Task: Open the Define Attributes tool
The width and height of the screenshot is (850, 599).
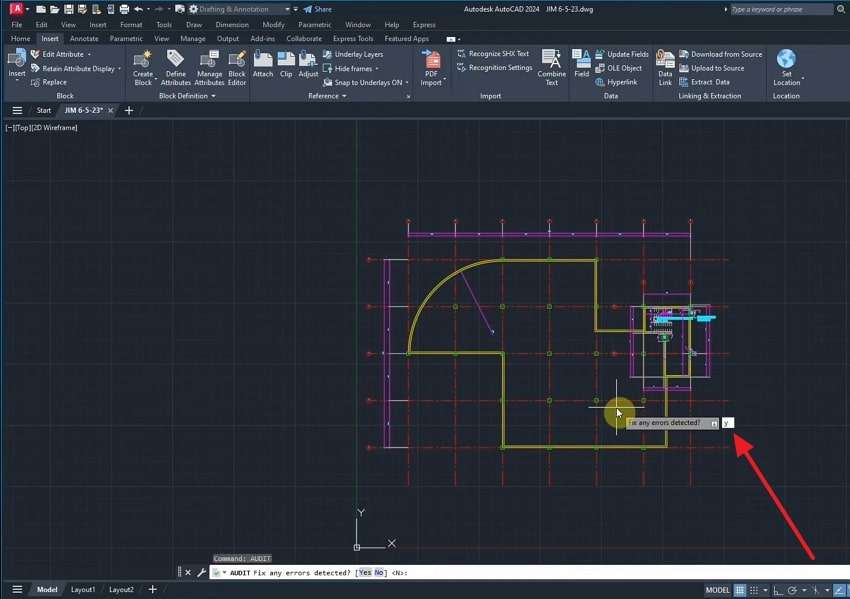Action: pyautogui.click(x=176, y=68)
